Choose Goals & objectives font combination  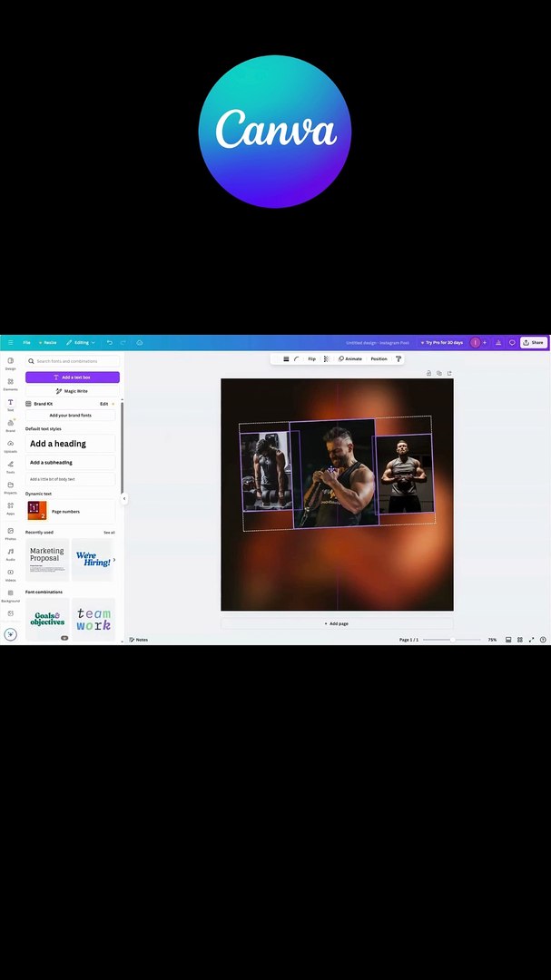(47, 620)
